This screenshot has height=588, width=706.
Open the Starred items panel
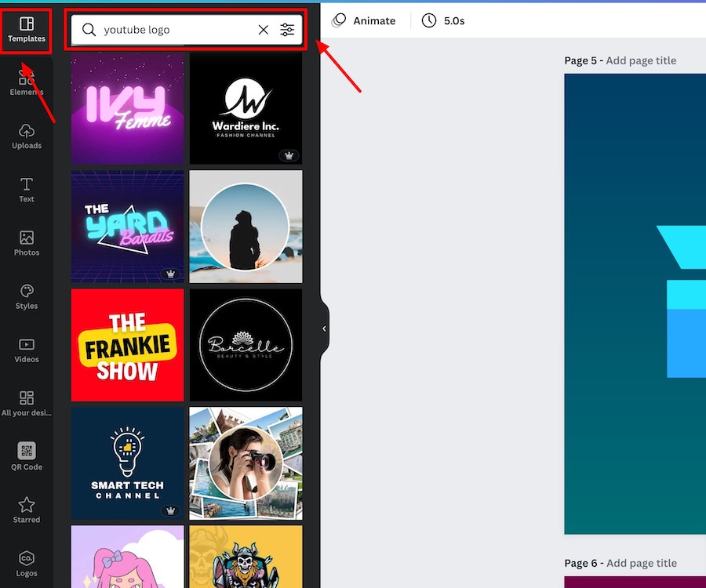27,510
